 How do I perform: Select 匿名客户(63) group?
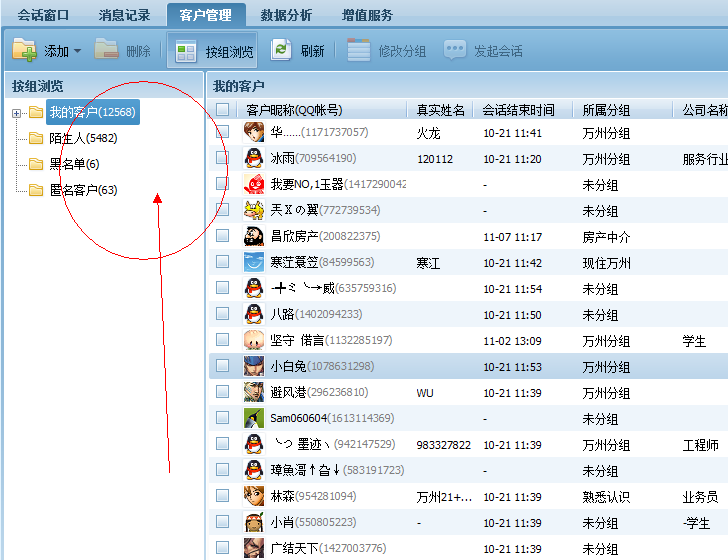coord(84,190)
